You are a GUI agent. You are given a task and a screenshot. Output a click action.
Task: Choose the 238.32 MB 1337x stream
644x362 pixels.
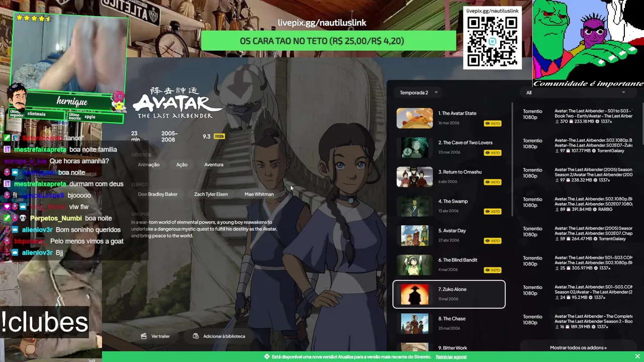point(577,174)
